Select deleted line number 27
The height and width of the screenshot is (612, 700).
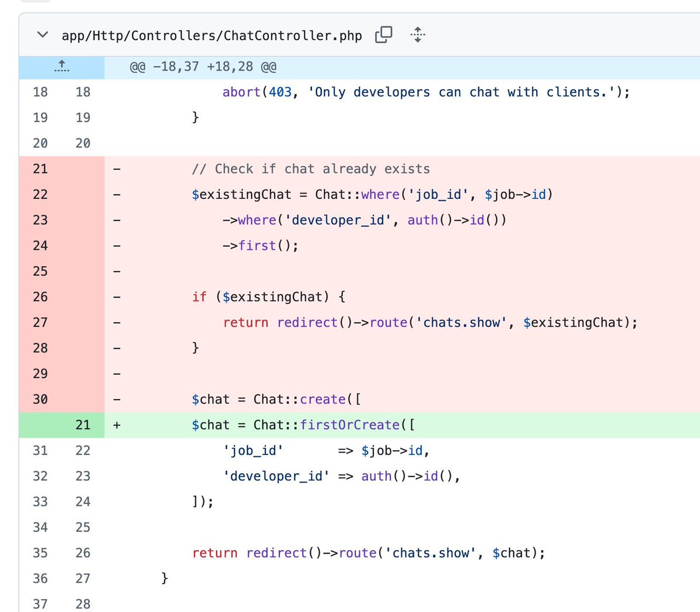point(40,323)
